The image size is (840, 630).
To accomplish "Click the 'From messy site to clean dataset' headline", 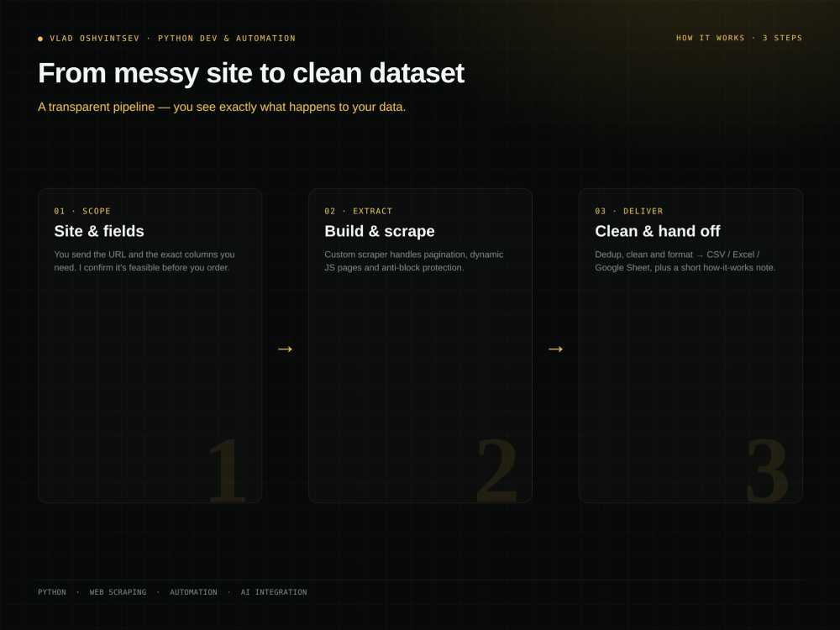I will [x=250, y=73].
